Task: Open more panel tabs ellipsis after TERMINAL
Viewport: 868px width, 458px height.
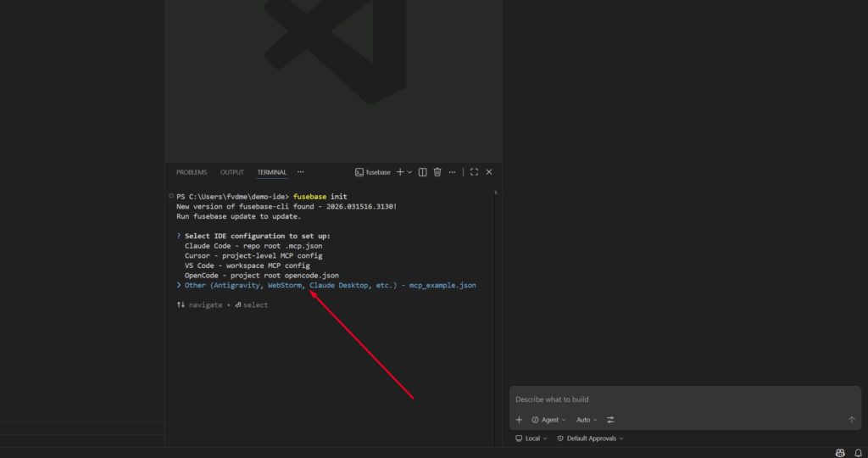Action: coord(300,172)
